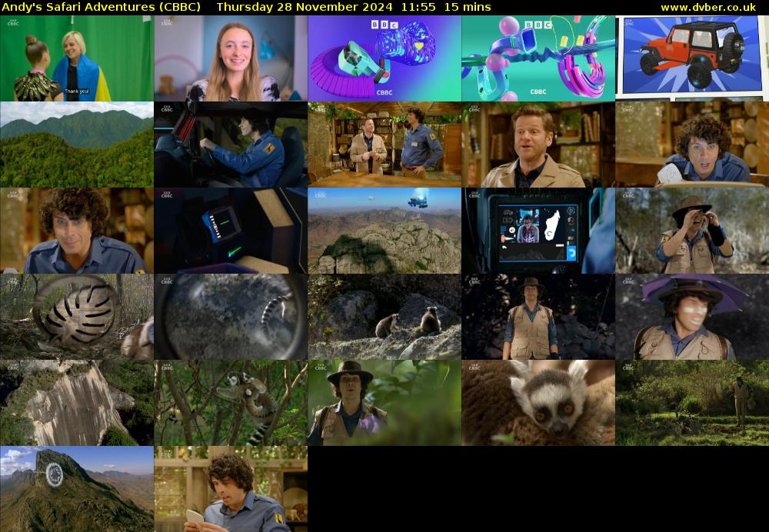Select the purple CBBC ident thumbnail

[x=384, y=58]
